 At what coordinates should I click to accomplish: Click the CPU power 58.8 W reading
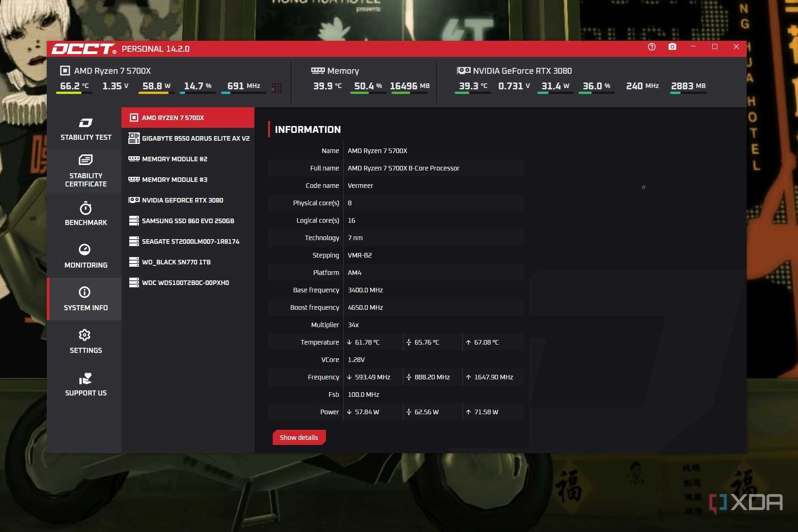[156, 86]
